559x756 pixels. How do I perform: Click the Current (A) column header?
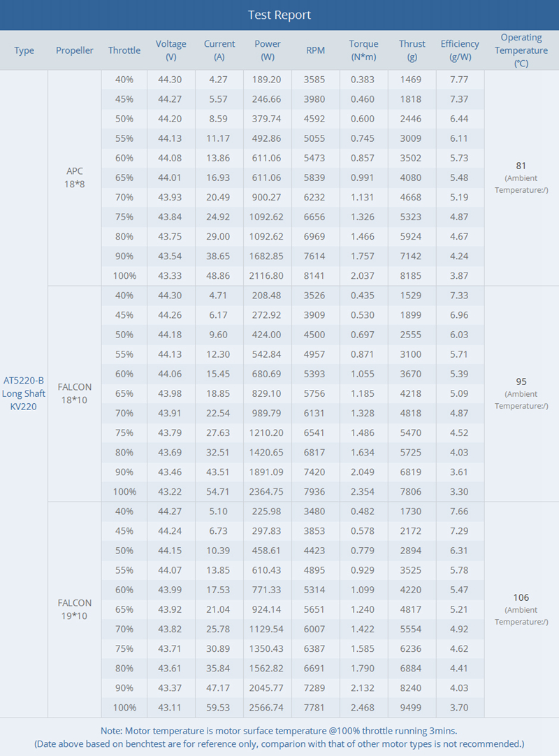[x=219, y=50]
